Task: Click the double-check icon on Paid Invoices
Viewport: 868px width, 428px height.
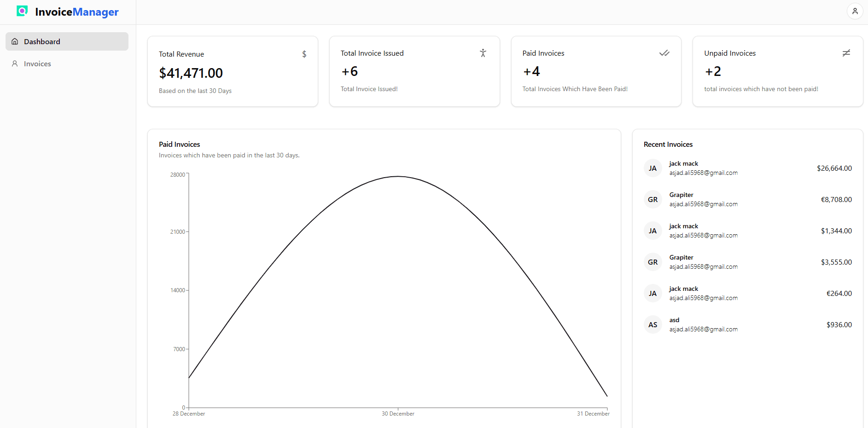Action: (664, 53)
